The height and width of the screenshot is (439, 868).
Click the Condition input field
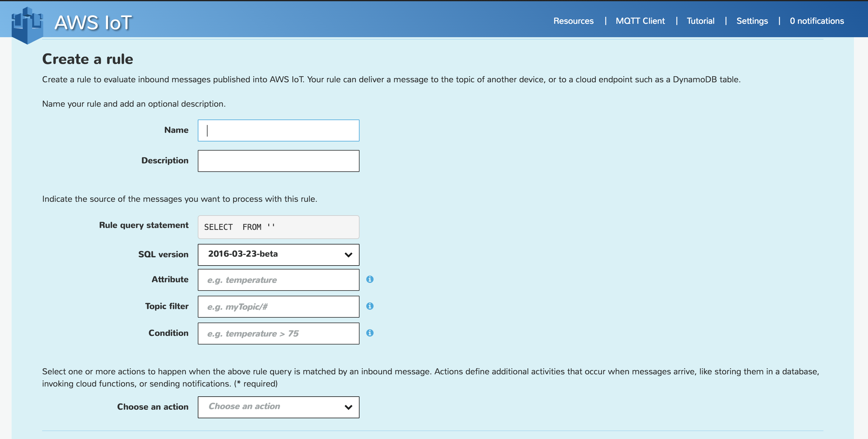[x=278, y=333]
